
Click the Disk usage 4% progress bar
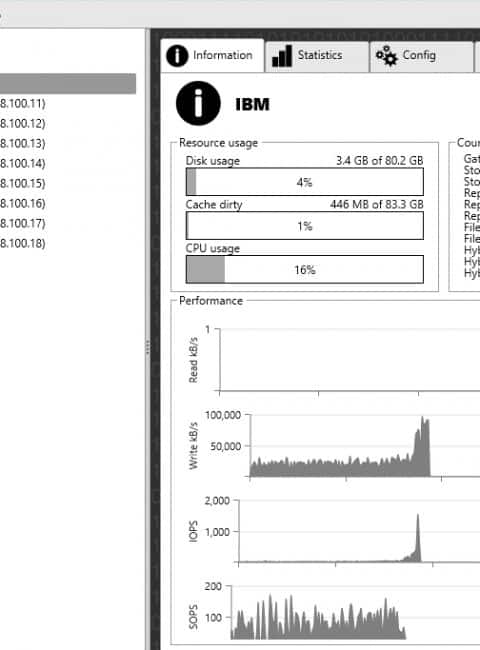[x=305, y=182]
